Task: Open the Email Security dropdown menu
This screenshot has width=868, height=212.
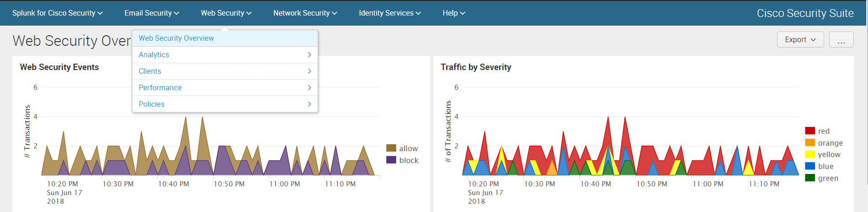Action: [152, 13]
